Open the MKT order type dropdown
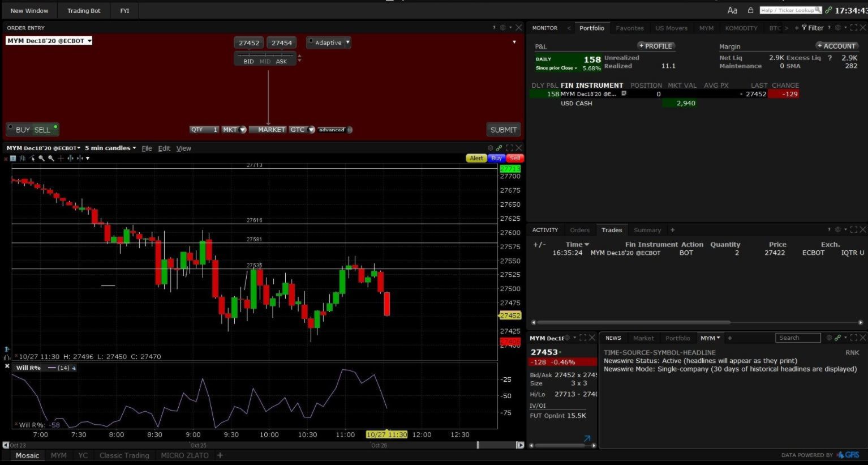 pyautogui.click(x=243, y=130)
